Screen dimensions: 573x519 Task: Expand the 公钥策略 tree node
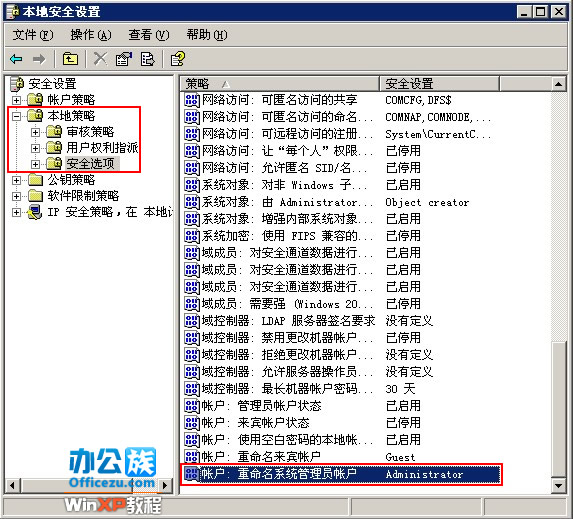pos(16,180)
